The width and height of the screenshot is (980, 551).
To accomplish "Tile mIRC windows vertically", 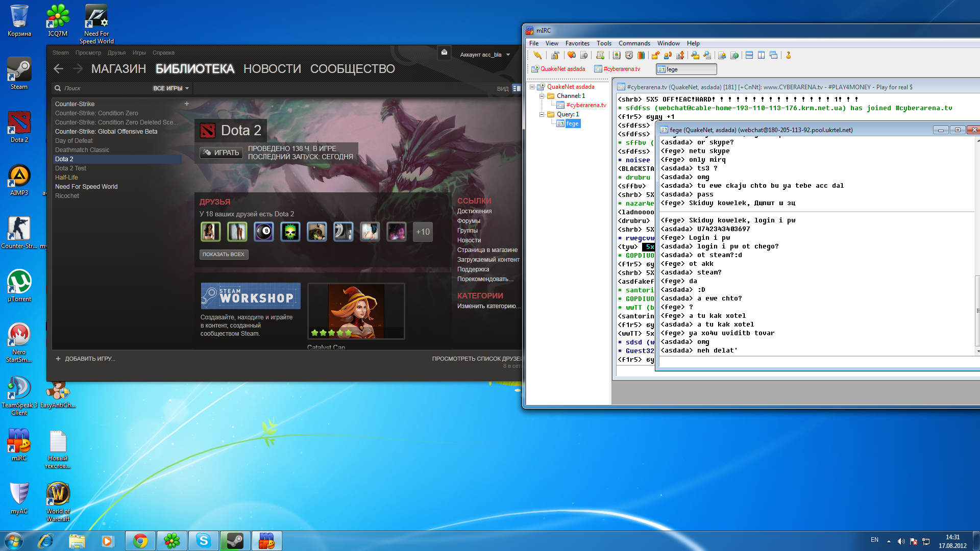I will point(762,55).
